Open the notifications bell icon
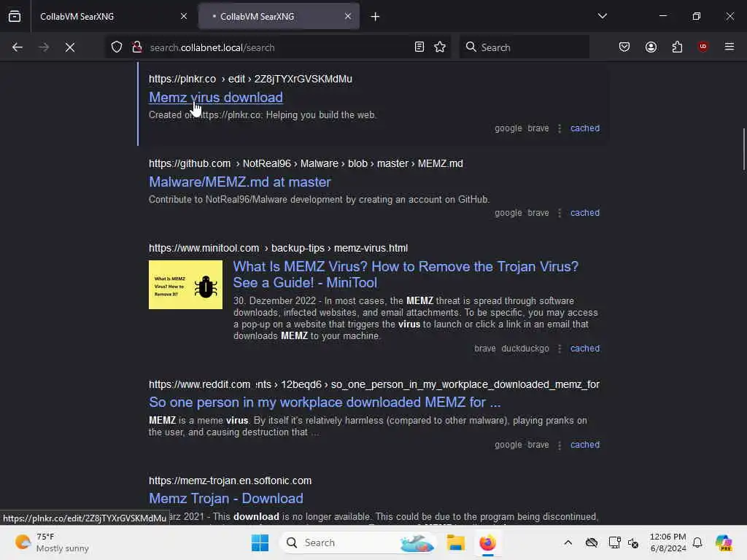This screenshot has width=747, height=560. pyautogui.click(x=697, y=542)
